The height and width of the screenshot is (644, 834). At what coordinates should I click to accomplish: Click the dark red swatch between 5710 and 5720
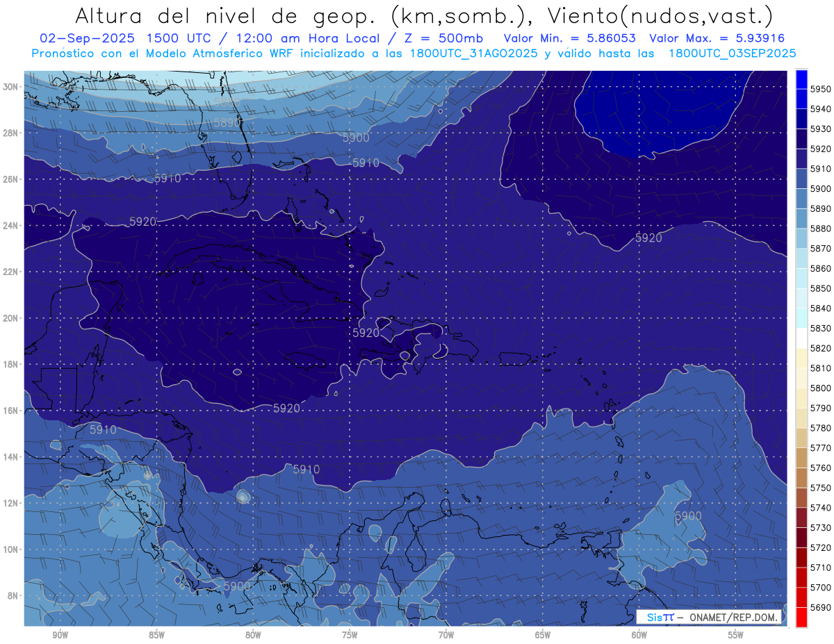tap(801, 557)
